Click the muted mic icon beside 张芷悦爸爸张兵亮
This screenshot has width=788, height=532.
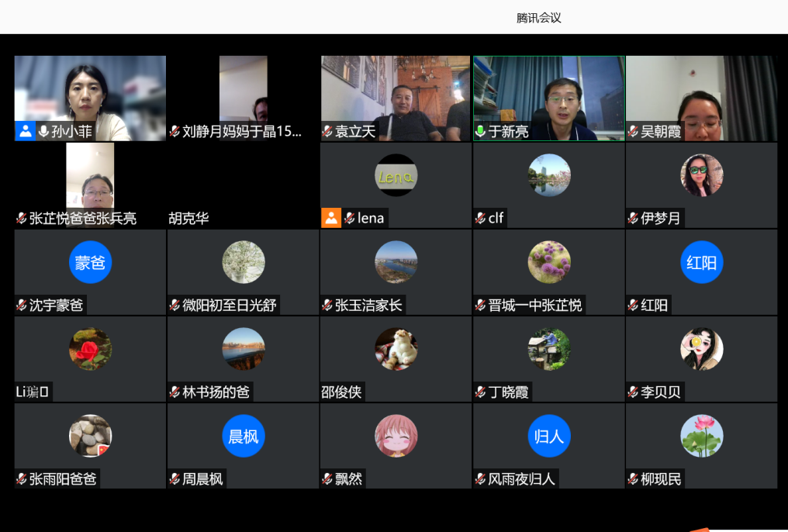(22, 218)
